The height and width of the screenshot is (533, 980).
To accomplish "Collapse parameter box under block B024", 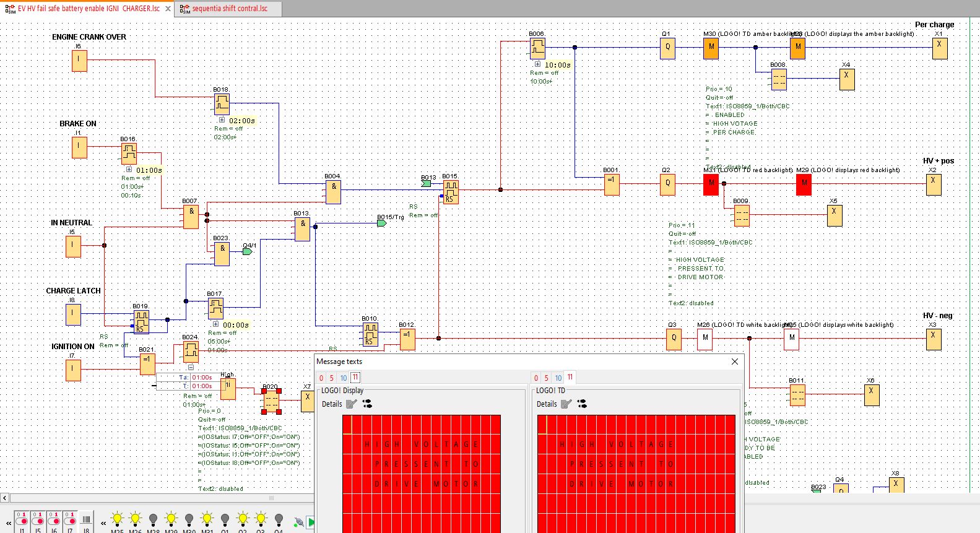I will 191,367.
